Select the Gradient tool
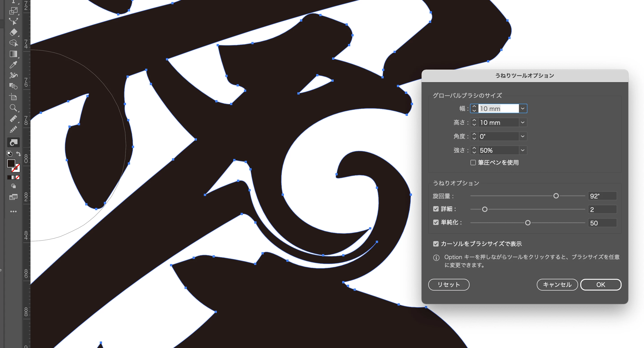The height and width of the screenshot is (348, 644). tap(13, 54)
